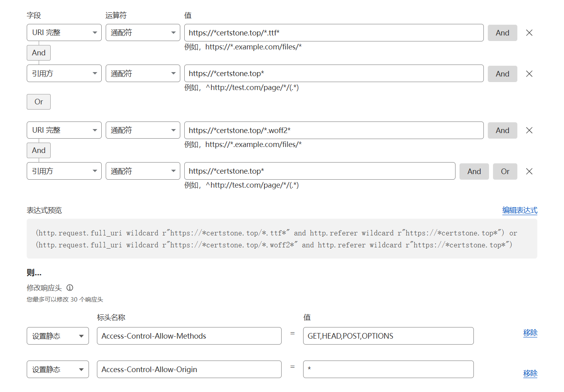Open the 编辑表达式 link
564x392 pixels.
tap(519, 210)
